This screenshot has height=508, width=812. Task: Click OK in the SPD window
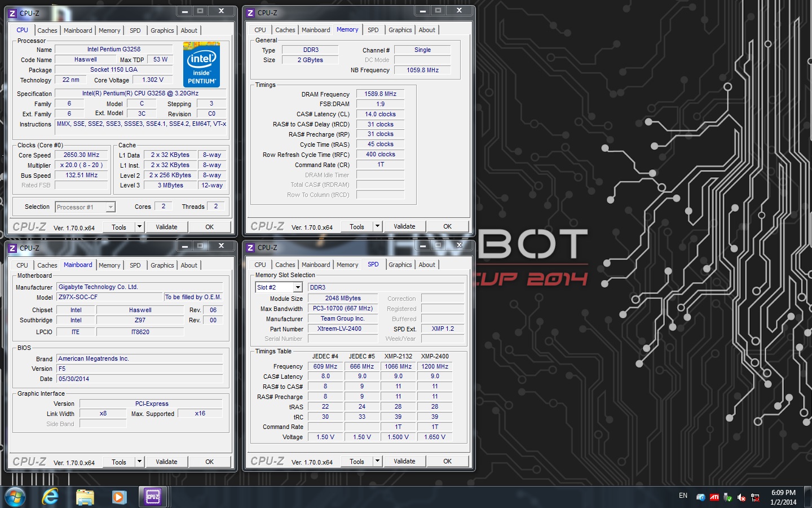click(x=447, y=461)
